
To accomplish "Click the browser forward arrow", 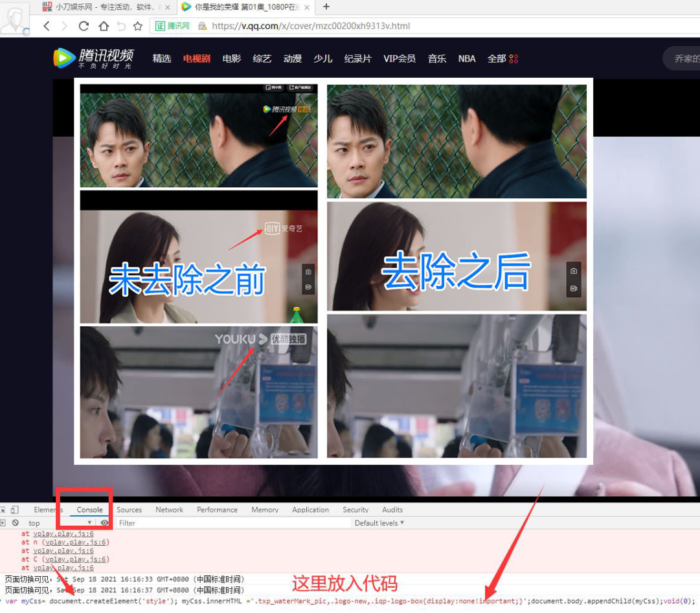I will click(64, 26).
